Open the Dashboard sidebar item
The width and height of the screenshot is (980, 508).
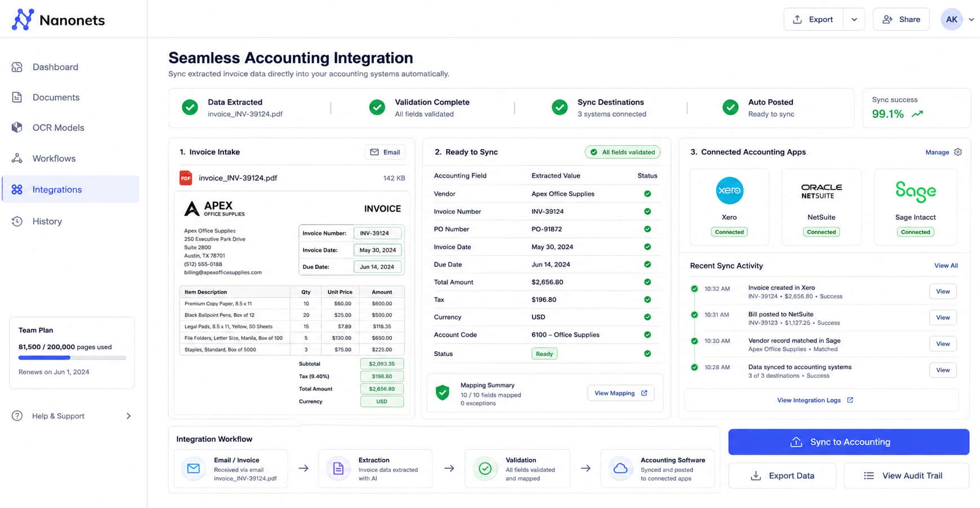[71, 67]
